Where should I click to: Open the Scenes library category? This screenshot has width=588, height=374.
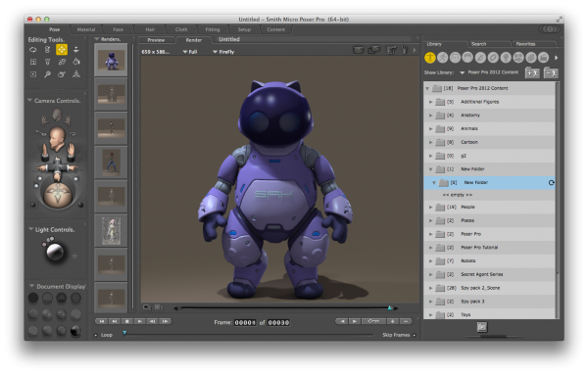point(543,58)
